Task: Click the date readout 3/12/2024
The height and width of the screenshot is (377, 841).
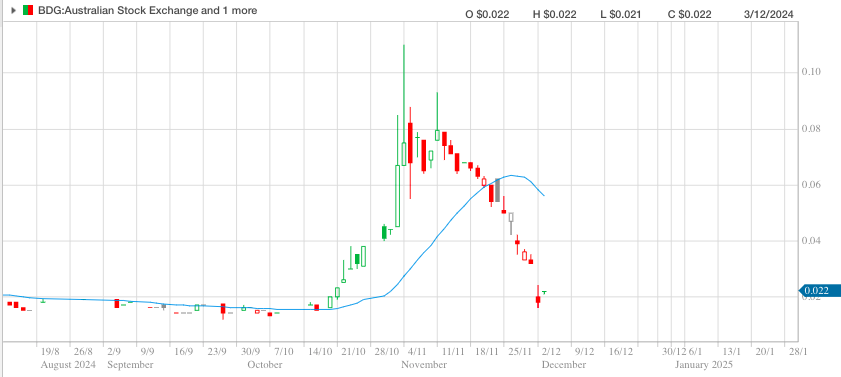Action: (x=769, y=14)
